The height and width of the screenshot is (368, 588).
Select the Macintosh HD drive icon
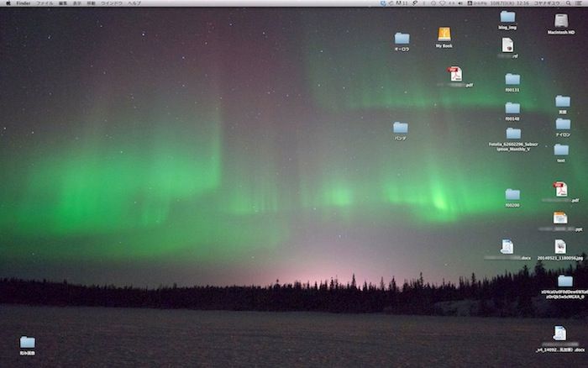coord(561,21)
